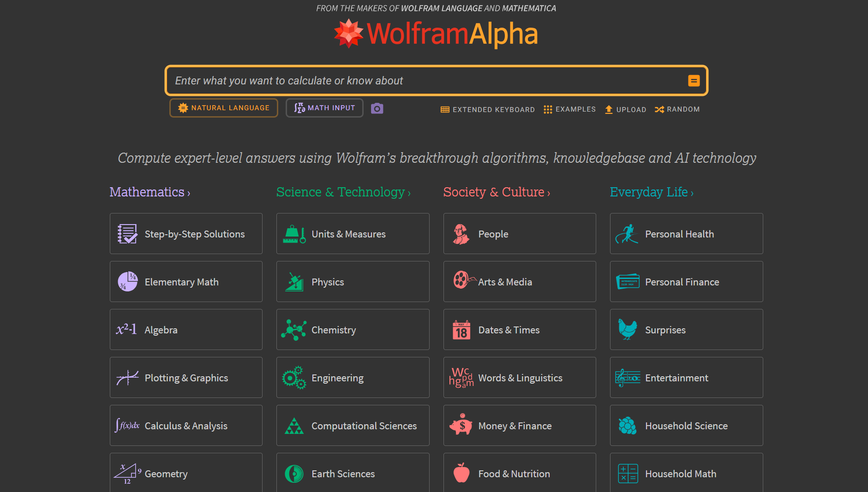Click the Algebra x²-1 icon

[x=126, y=329]
